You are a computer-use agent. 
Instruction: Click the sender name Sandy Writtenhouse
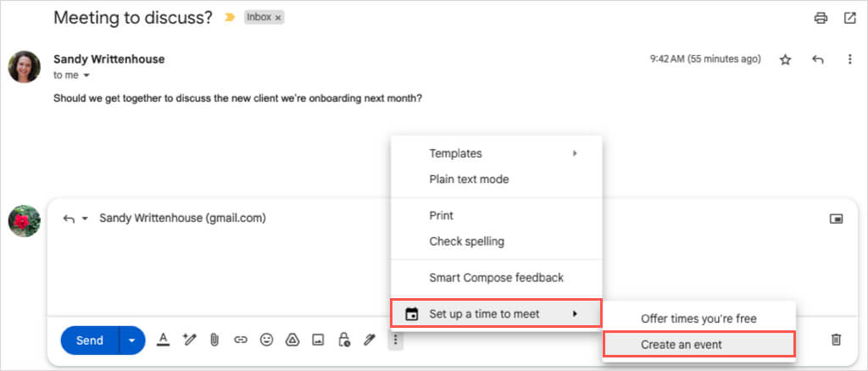tap(109, 59)
